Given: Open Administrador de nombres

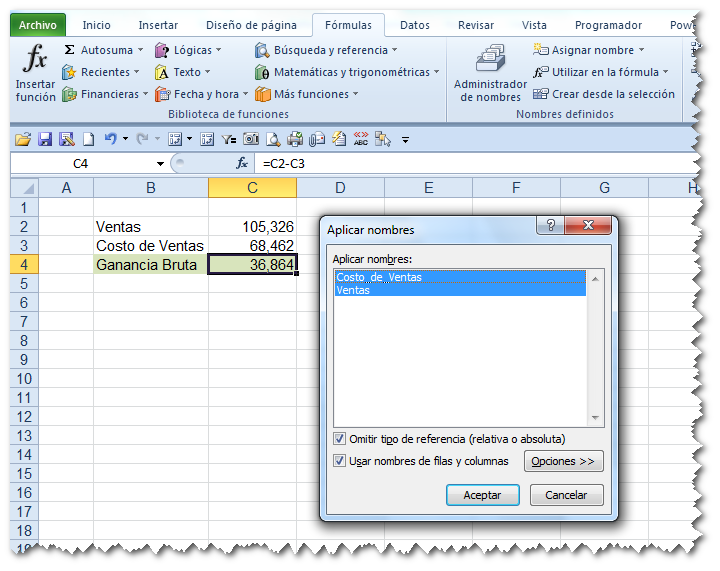Looking at the screenshot, I should (x=490, y=73).
